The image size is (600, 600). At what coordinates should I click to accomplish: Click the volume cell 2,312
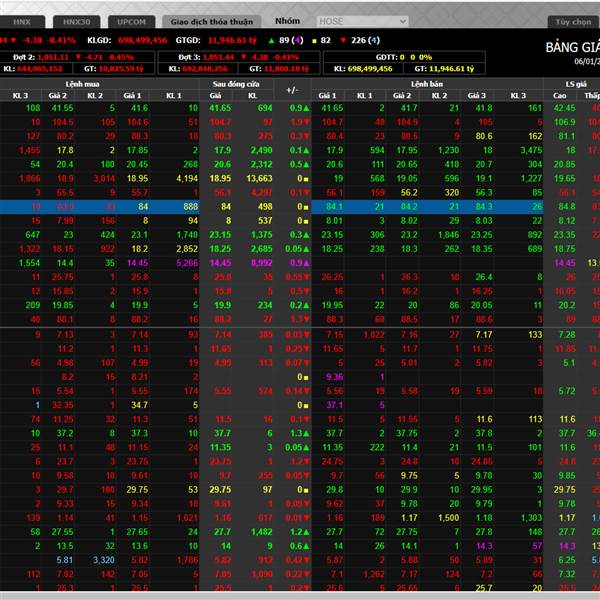point(262,165)
